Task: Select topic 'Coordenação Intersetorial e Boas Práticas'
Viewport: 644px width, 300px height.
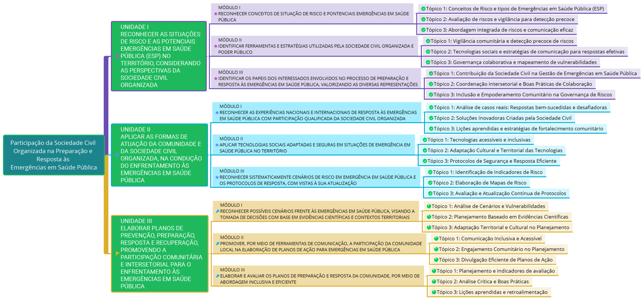Action: (x=512, y=84)
